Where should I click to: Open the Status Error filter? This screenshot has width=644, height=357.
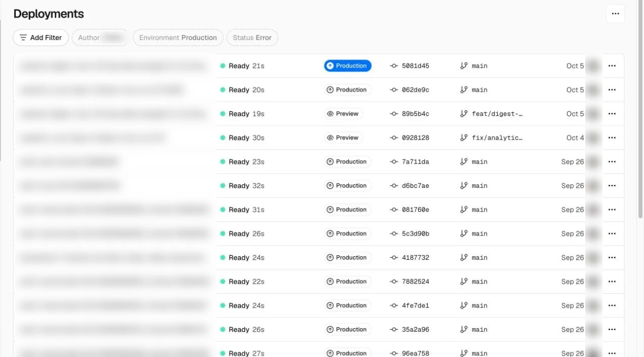(x=252, y=37)
